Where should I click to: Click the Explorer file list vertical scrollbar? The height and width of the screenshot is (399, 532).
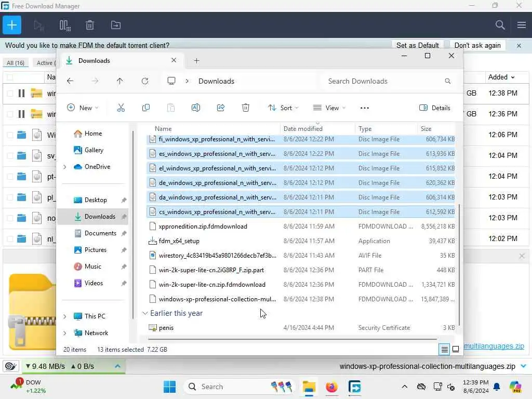coord(459,264)
